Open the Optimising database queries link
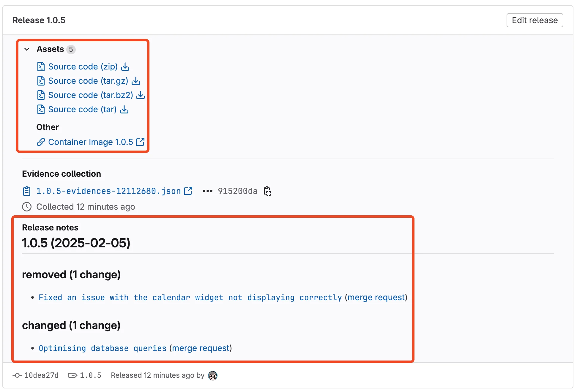The image size is (577, 392). [102, 348]
